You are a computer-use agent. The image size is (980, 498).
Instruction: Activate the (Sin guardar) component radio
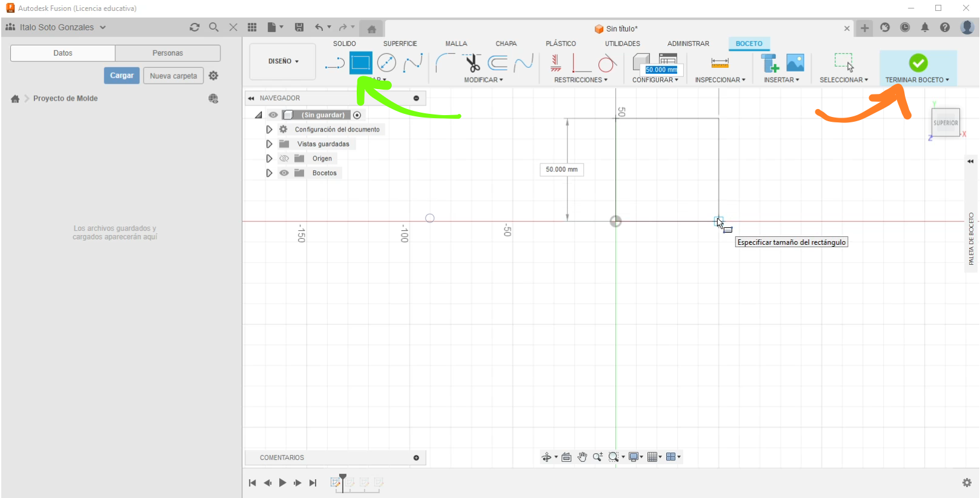point(357,115)
